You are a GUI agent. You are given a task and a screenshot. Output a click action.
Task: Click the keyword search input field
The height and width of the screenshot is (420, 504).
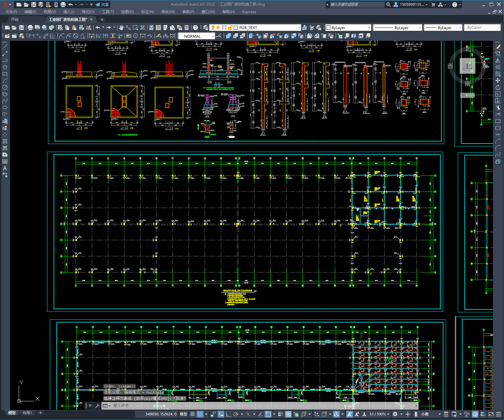pos(357,5)
